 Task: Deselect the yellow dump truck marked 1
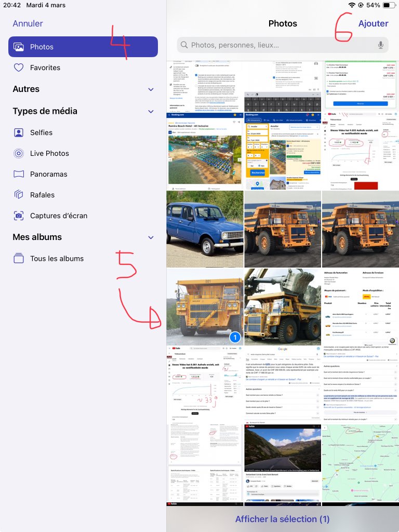tap(205, 307)
